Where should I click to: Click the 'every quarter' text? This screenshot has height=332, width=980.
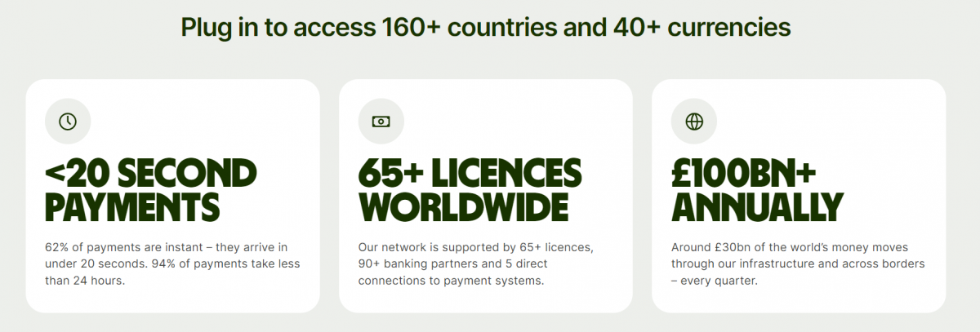pyautogui.click(x=720, y=281)
